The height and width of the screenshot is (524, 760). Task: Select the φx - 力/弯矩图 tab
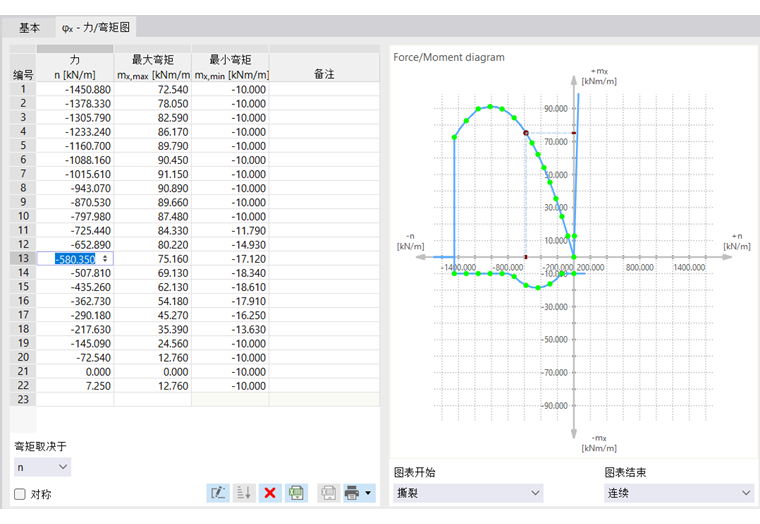pos(96,27)
